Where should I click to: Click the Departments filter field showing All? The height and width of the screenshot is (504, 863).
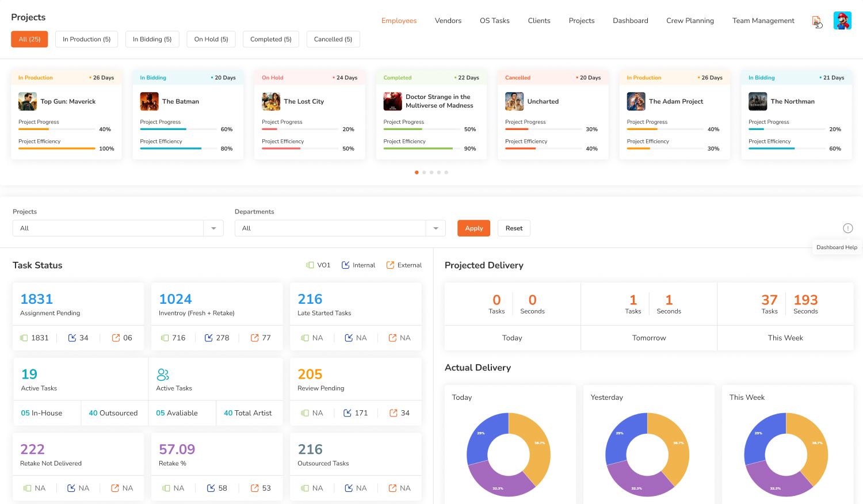click(x=340, y=228)
